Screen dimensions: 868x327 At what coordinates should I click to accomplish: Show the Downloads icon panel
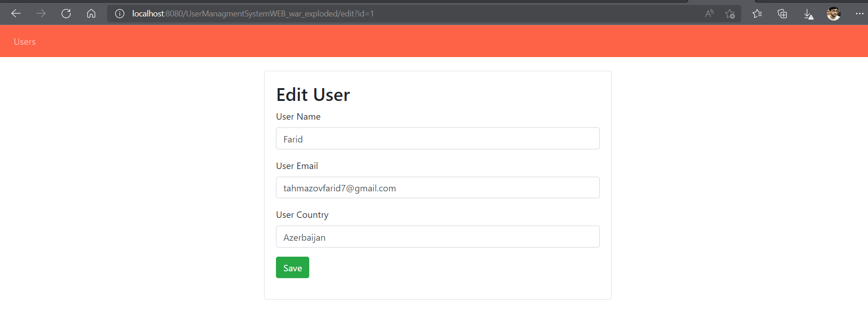click(808, 14)
